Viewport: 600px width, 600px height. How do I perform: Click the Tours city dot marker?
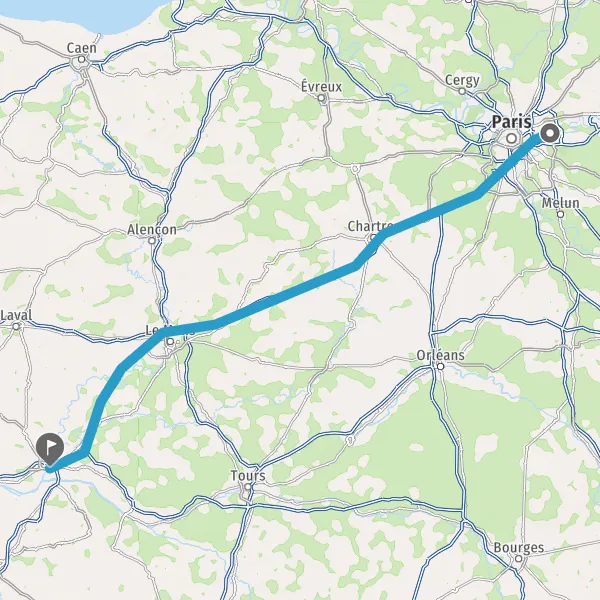click(x=248, y=487)
